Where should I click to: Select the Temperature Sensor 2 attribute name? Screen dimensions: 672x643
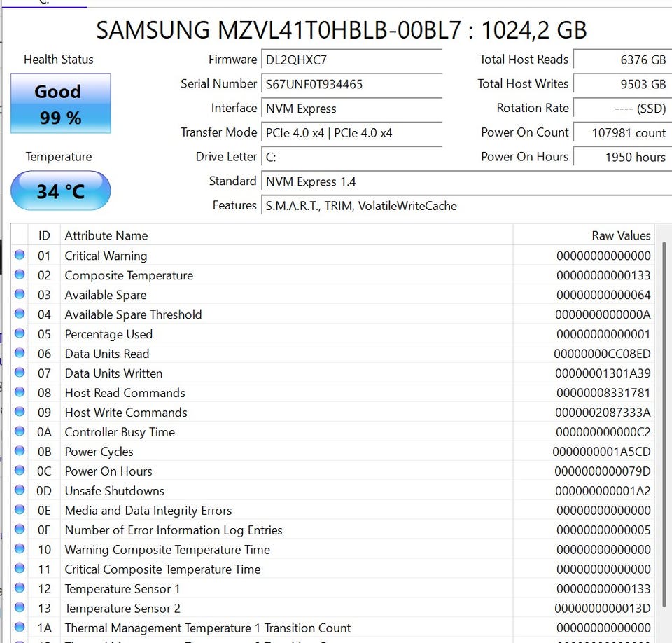(122, 609)
